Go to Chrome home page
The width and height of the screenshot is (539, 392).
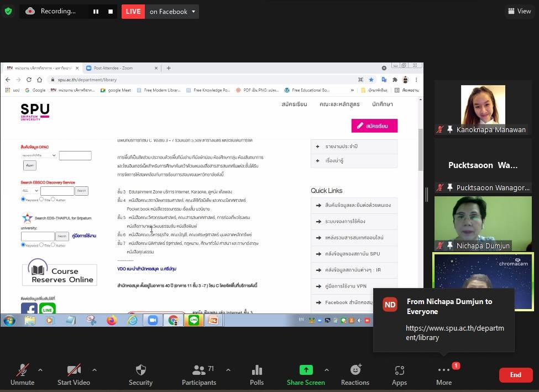pos(40,80)
